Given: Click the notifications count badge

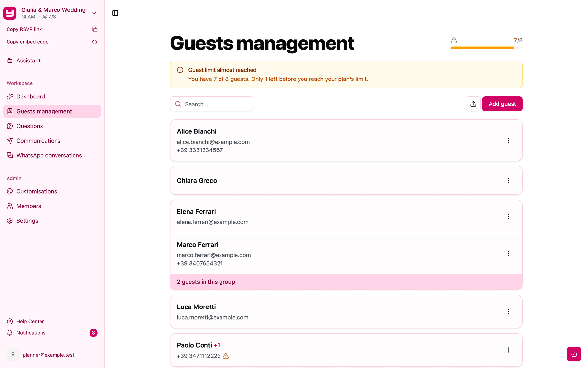Looking at the screenshot, I should coord(93,333).
